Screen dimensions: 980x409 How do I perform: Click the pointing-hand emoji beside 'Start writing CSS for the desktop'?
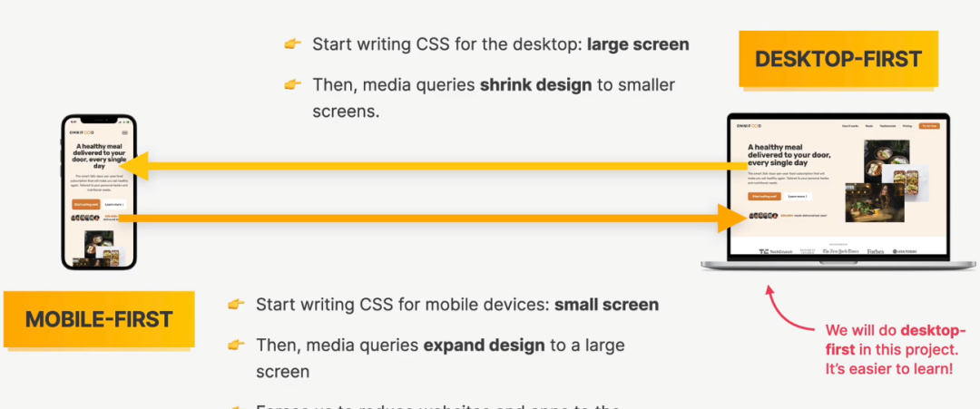pyautogui.click(x=293, y=44)
